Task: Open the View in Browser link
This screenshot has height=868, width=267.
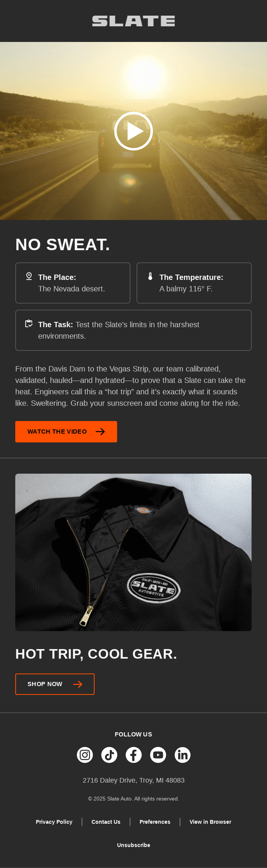Action: [x=211, y=822]
